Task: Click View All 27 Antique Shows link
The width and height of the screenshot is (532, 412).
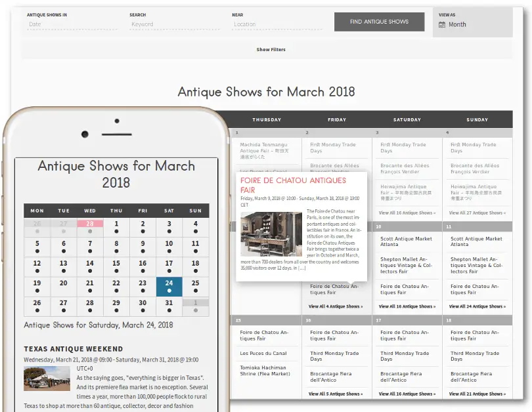Action: coord(477,213)
